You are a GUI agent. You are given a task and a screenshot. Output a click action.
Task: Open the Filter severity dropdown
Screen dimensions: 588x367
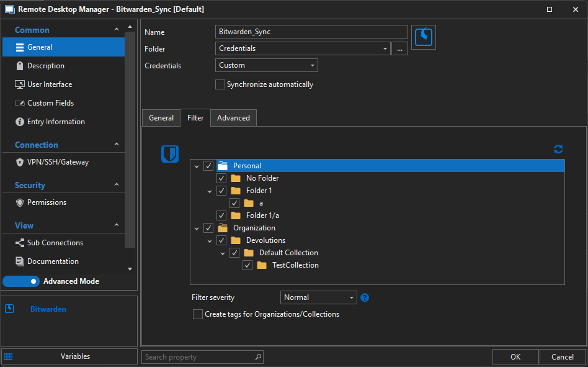[319, 297]
